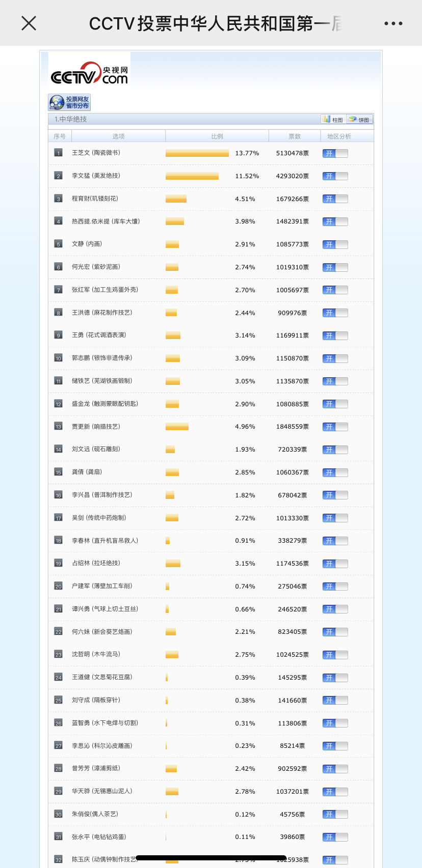Select option 李思沁 (科尔沁皮雕画)
Image resolution: width=422 pixels, height=868 pixels.
(102, 746)
